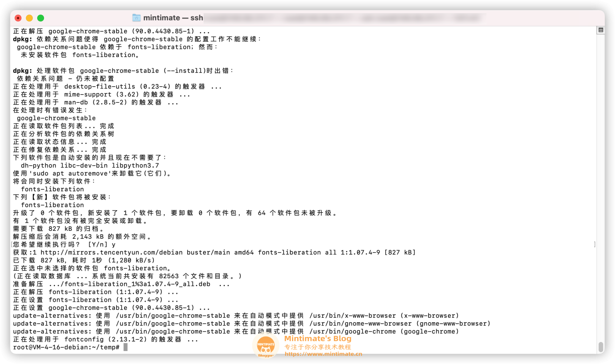Click the '82563 个文件和目录' database line

pyautogui.click(x=127, y=276)
